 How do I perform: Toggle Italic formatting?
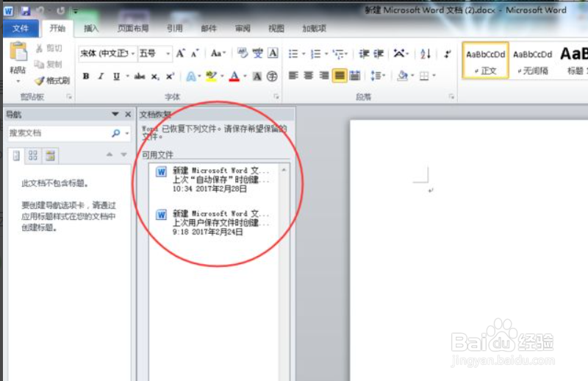click(x=101, y=76)
